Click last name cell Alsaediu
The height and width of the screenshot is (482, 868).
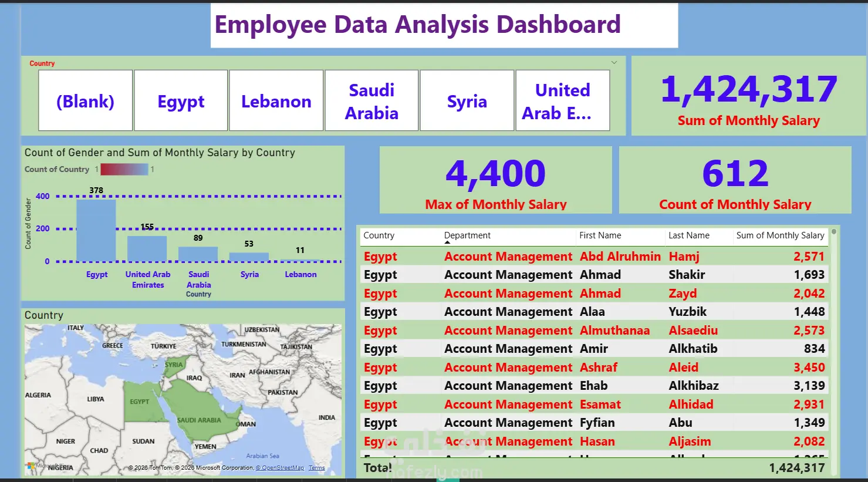693,331
